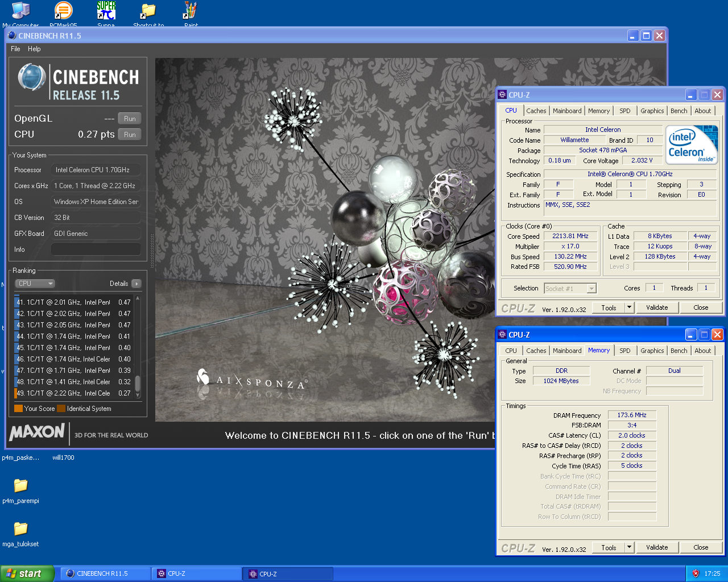Click the Info text field in Cinebench
The image size is (728, 582).
96,250
